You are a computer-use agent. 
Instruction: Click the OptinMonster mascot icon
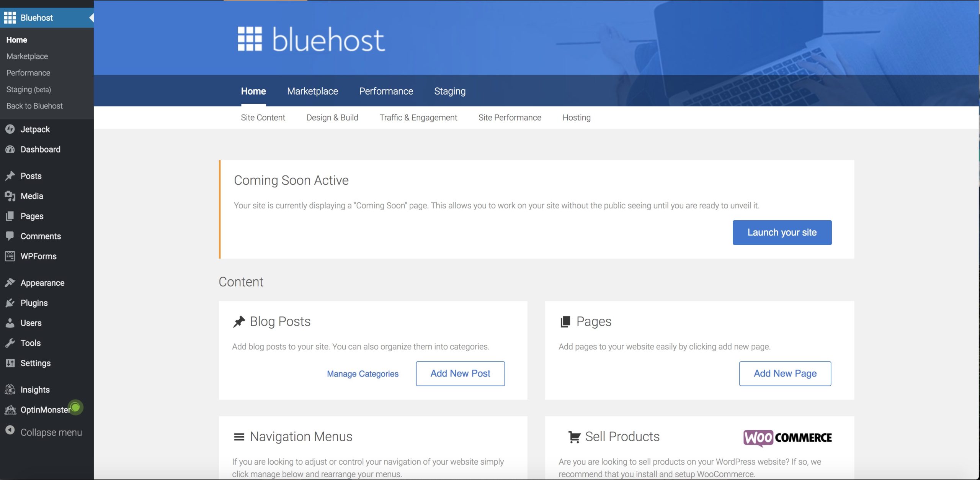point(10,410)
